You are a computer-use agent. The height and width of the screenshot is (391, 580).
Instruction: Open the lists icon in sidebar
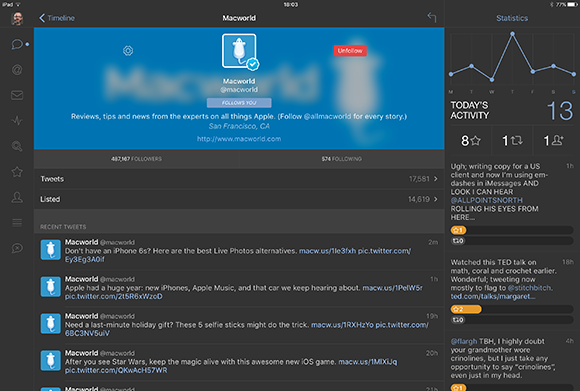pos(17,223)
